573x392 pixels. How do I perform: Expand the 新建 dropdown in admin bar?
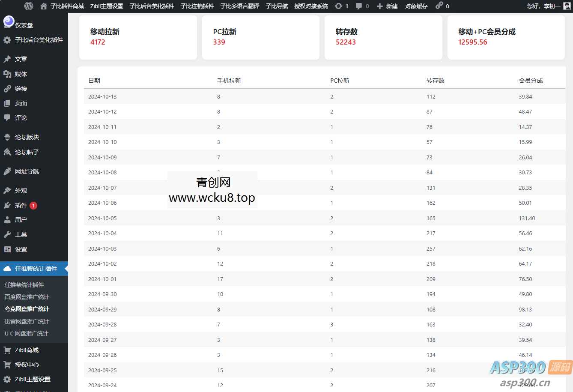pos(387,6)
